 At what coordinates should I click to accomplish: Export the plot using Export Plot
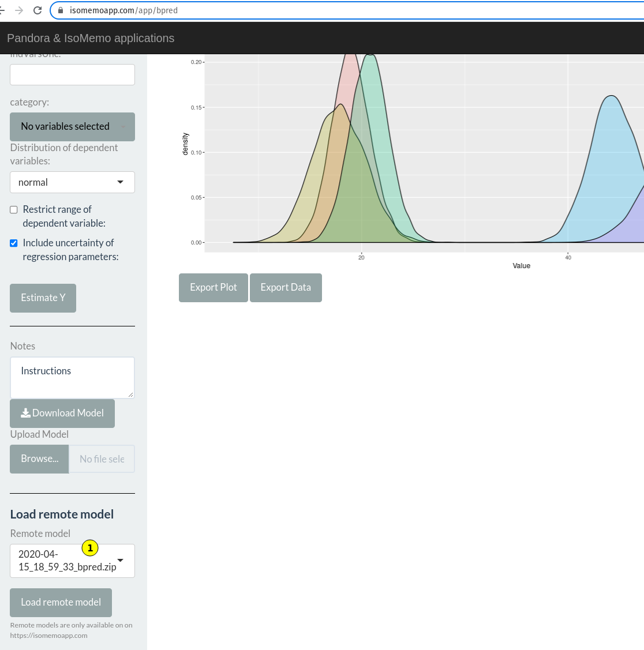(213, 287)
